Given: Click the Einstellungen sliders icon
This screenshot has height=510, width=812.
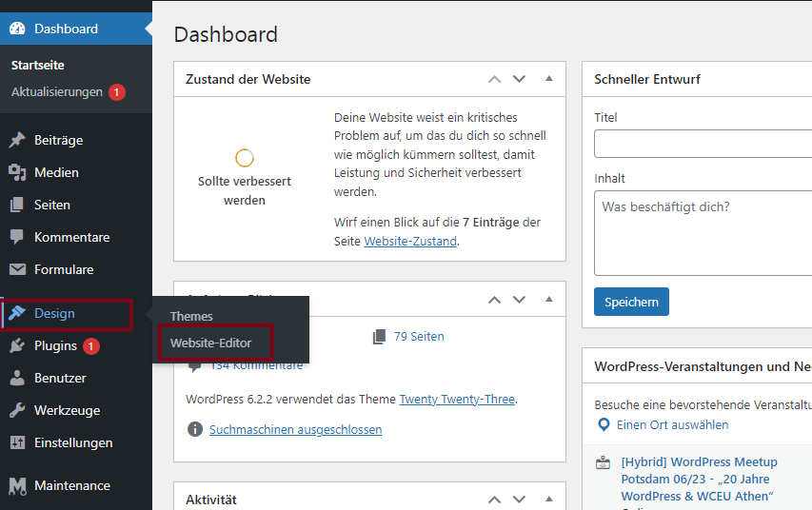Looking at the screenshot, I should pos(17,442).
